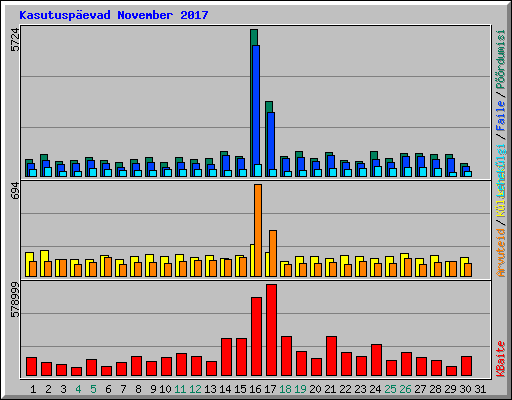Click the blue files bar for day 17

271,141
